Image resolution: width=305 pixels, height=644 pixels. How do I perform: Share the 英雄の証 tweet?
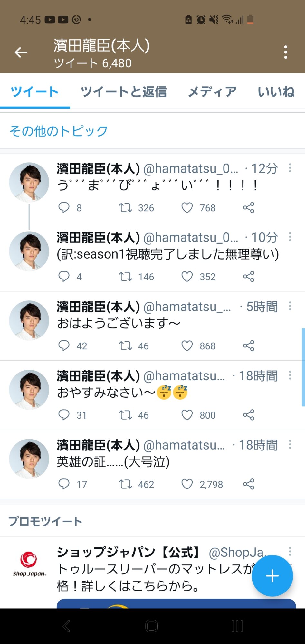[249, 484]
